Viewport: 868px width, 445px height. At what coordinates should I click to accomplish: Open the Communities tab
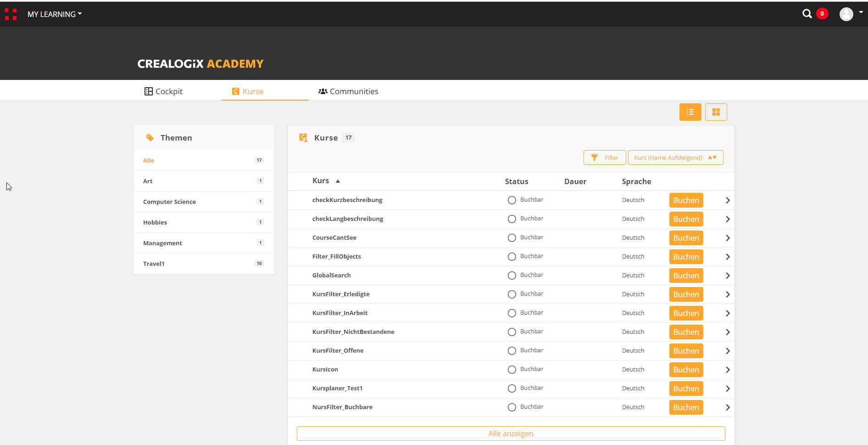[348, 91]
